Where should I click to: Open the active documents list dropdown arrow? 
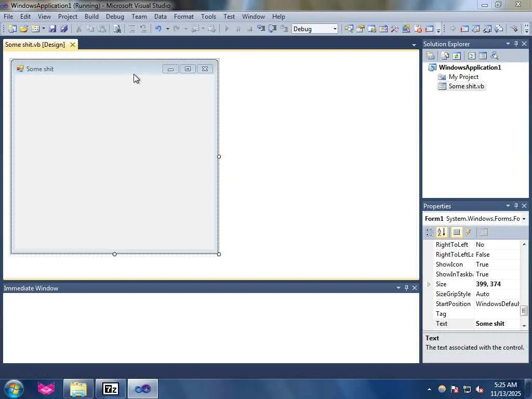[414, 45]
